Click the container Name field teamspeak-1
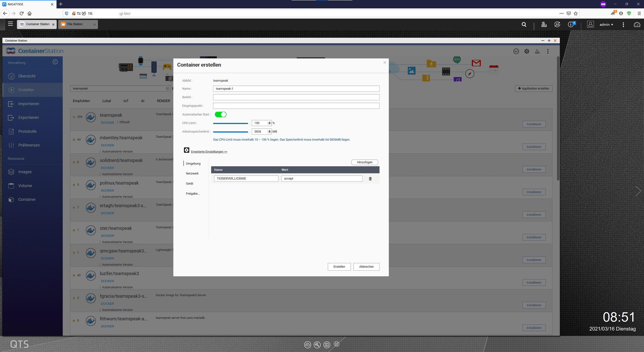Screen dimensions: 644x352 [x=296, y=89]
